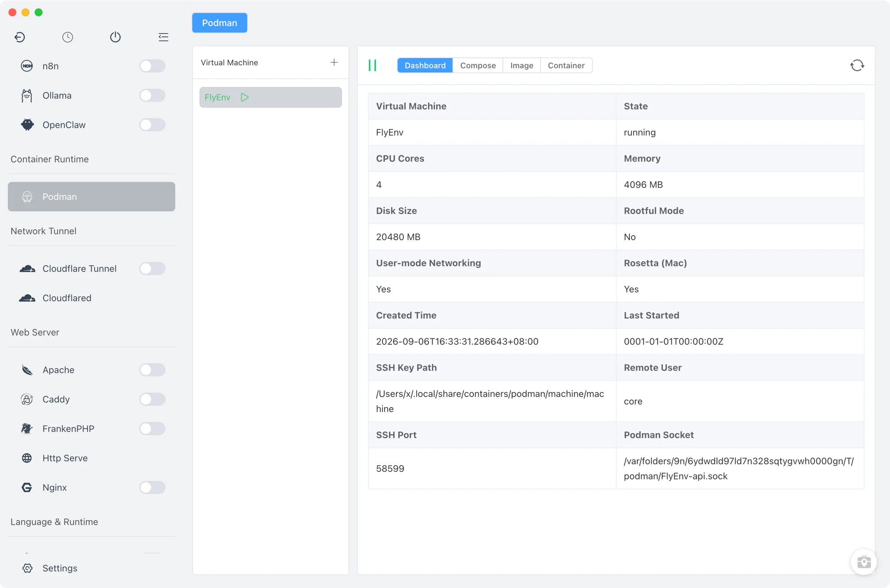The image size is (890, 588).
Task: Click the Apache feather icon
Action: (x=27, y=370)
